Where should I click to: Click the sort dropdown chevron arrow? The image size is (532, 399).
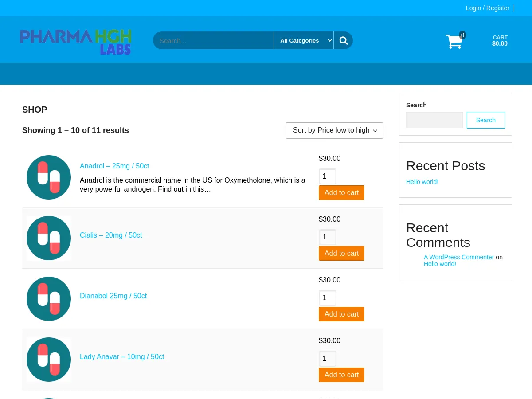tap(375, 131)
